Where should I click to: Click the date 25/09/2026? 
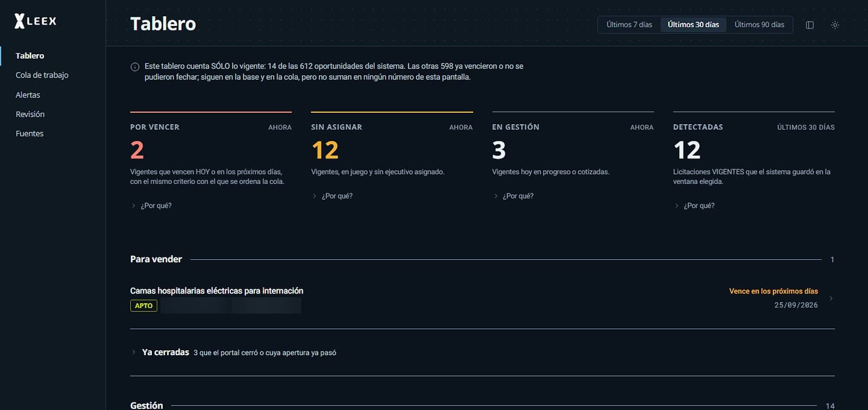(x=796, y=305)
